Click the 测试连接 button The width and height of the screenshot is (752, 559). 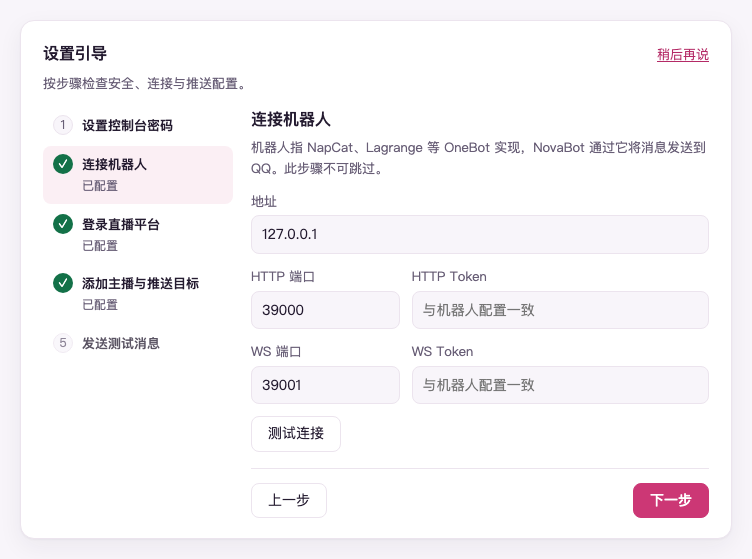pos(296,433)
